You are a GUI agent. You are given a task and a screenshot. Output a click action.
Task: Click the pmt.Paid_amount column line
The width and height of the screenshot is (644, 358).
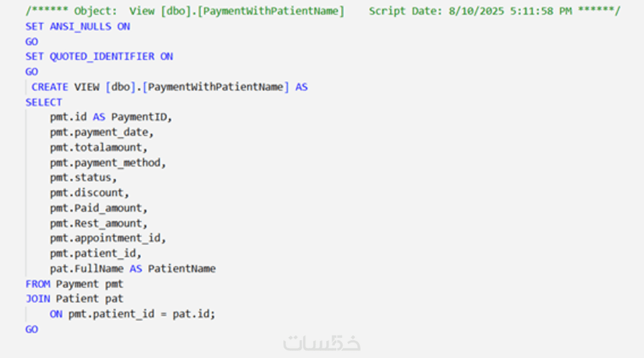pos(99,208)
